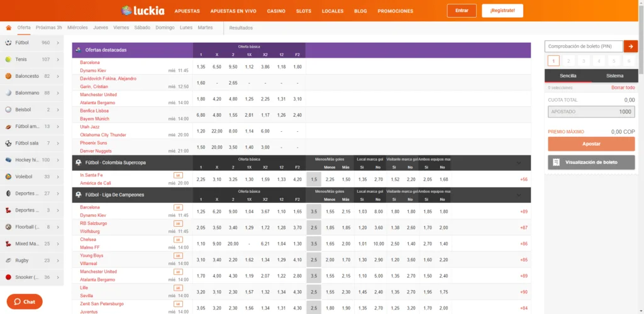This screenshot has height=314, width=644.
Task: Choose the Voleibol icon in sidebar
Action: coord(8,176)
